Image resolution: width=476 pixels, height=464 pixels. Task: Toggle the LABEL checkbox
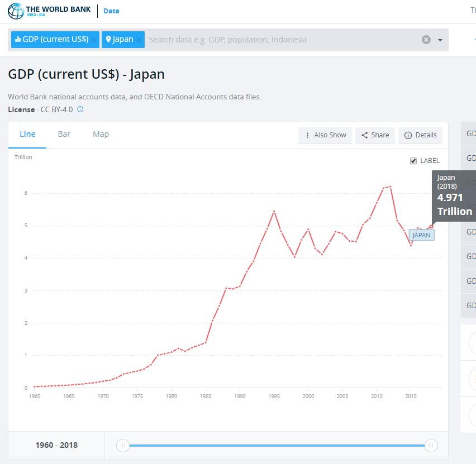(x=413, y=161)
